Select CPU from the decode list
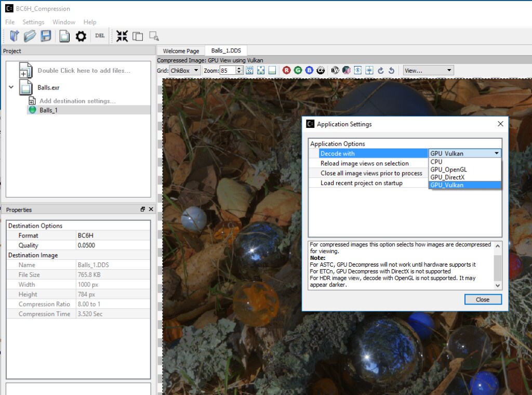The image size is (532, 395). [436, 162]
